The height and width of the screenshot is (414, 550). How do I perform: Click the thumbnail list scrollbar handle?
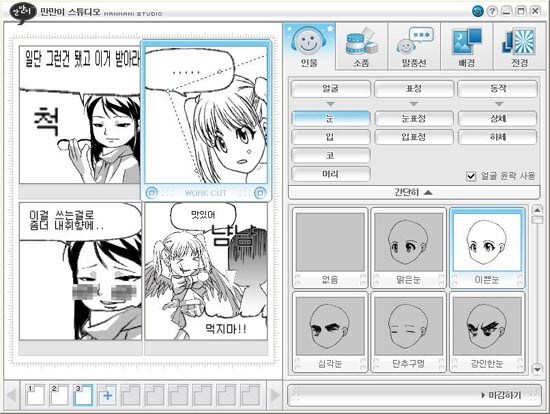537,220
